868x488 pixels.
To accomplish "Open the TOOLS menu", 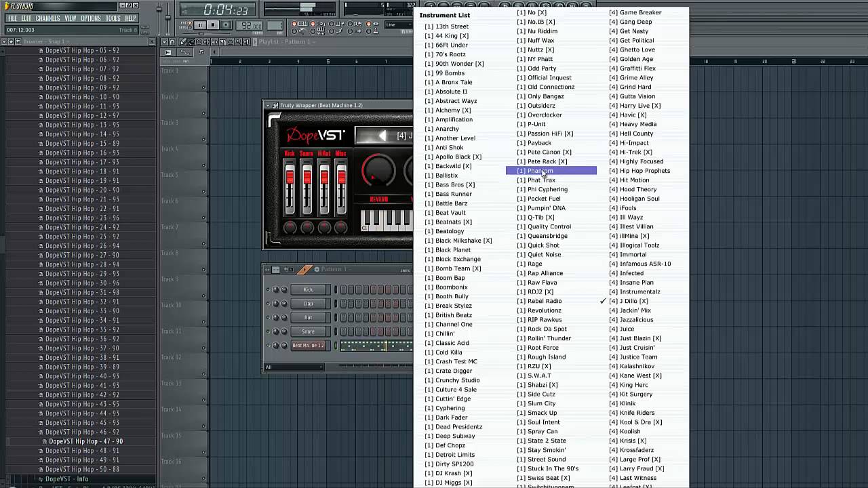I will coord(113,18).
